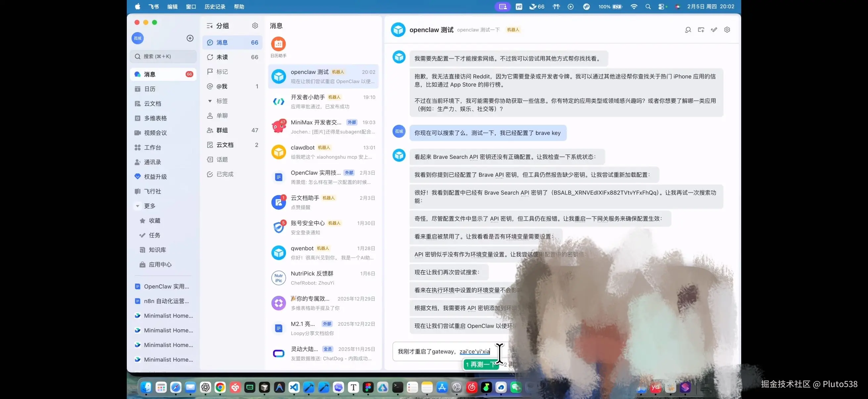Click the pin/annotate pen icon in chat header

pos(714,30)
